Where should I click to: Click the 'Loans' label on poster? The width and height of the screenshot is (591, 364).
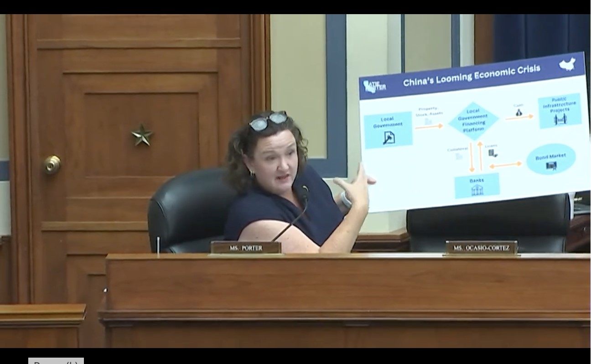pyautogui.click(x=491, y=146)
